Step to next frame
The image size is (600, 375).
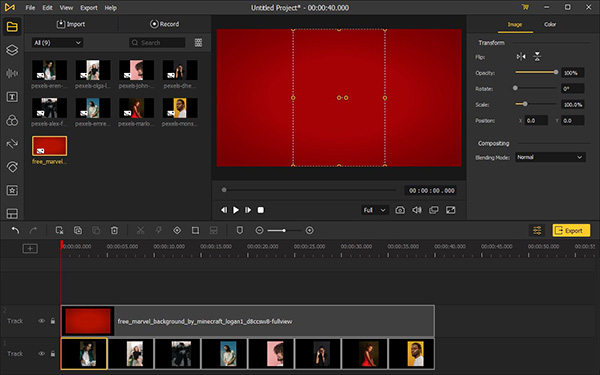(x=248, y=210)
